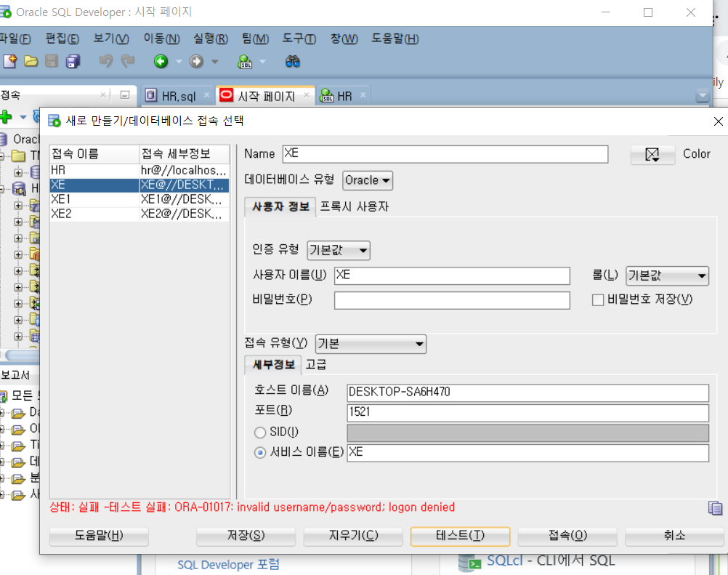Image resolution: width=728 pixels, height=575 pixels.
Task: Click the gray Forward navigation icon
Action: point(196,61)
